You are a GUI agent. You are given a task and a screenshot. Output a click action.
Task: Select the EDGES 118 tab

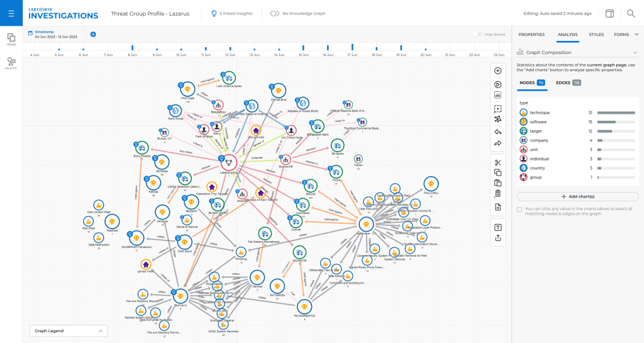click(x=568, y=83)
